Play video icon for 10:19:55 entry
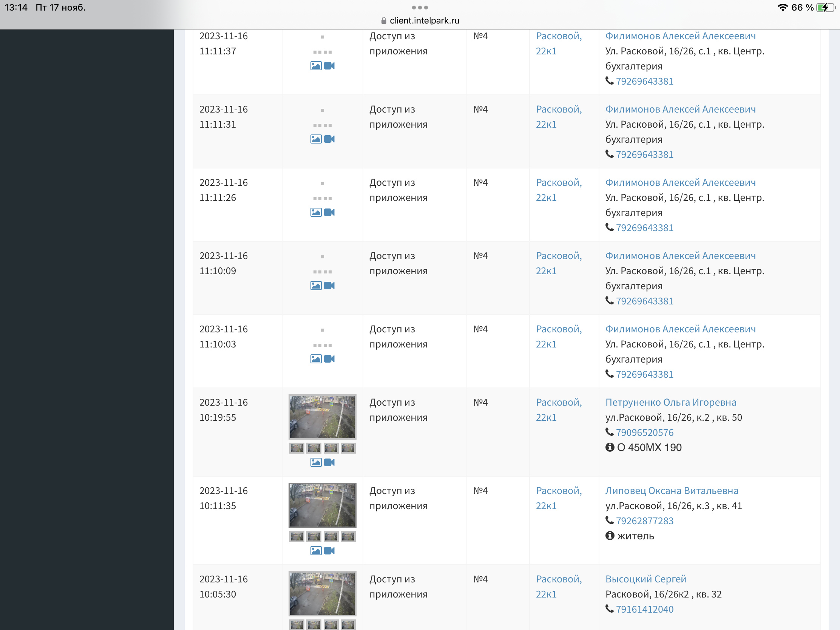Screen dimensions: 840x630 (329, 462)
